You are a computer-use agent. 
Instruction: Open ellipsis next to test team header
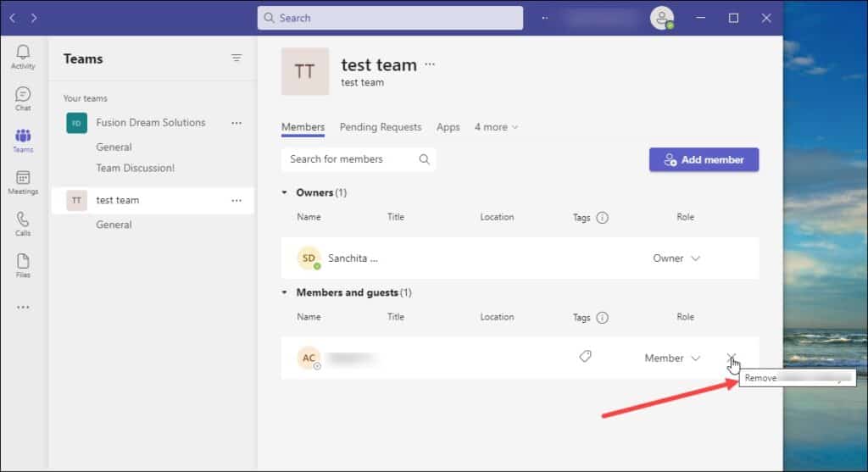click(430, 64)
